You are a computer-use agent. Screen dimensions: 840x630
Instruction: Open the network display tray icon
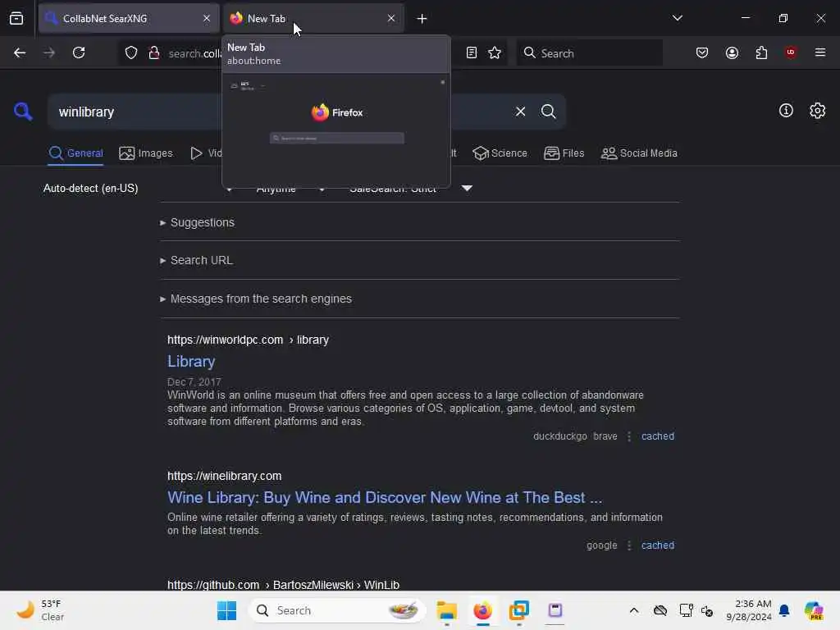coord(686,610)
